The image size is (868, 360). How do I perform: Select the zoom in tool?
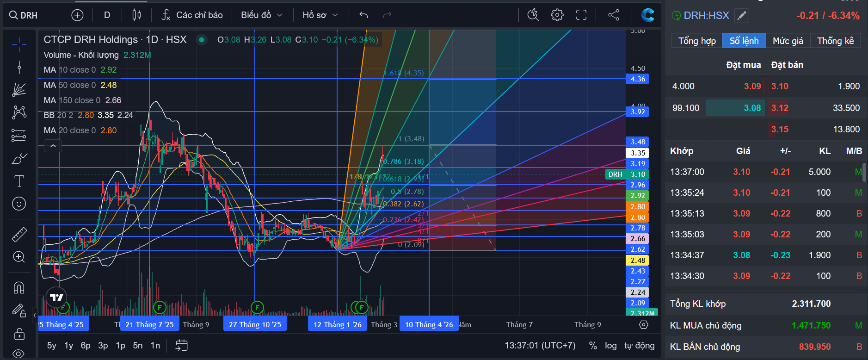click(x=19, y=257)
